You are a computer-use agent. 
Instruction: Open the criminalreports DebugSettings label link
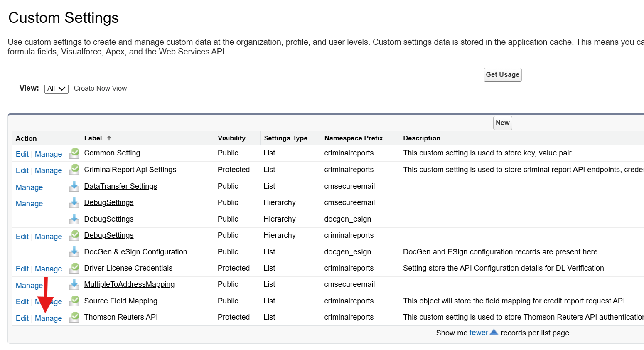click(109, 235)
